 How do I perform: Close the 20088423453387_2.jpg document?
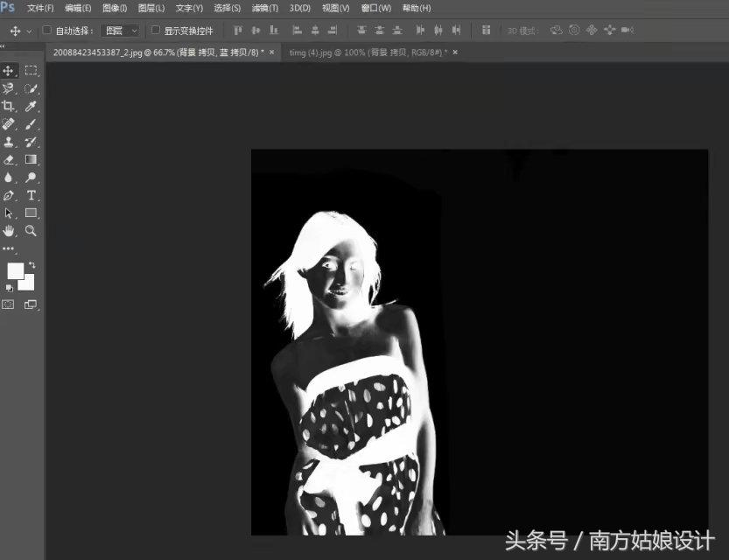[x=271, y=52]
